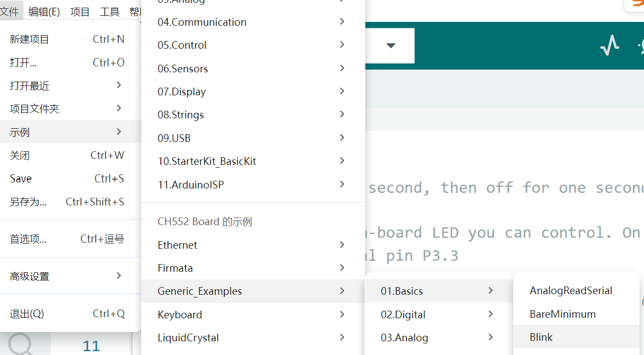Expand the 项目文件夹 submenu
Image resolution: width=644 pixels, height=355 pixels.
click(x=70, y=108)
